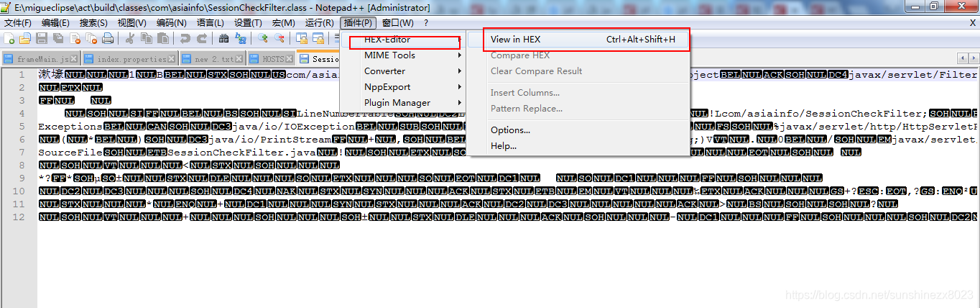Open the 编辑(E) menu
The image size is (980, 308).
coord(55,23)
